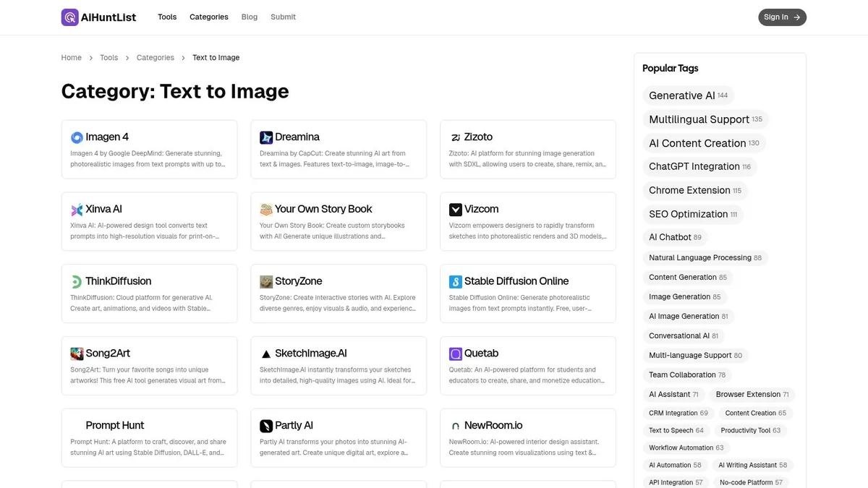Click the Dreamina logo icon

point(266,137)
